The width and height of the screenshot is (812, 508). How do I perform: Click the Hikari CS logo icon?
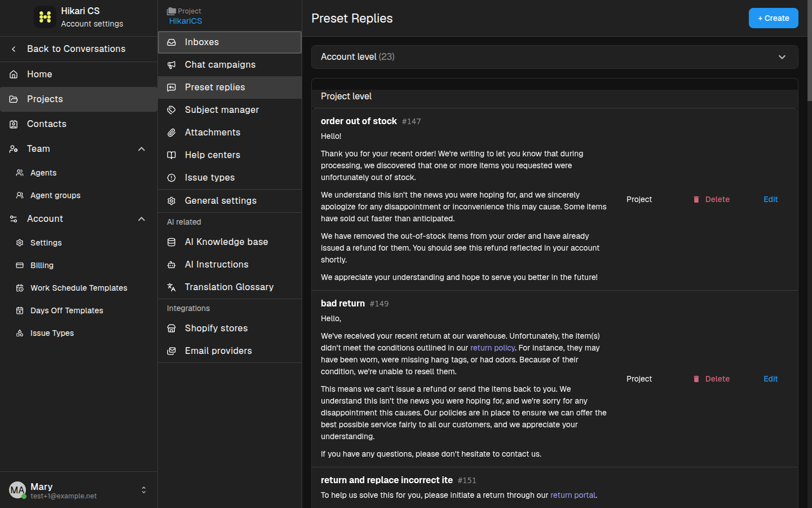coord(45,17)
